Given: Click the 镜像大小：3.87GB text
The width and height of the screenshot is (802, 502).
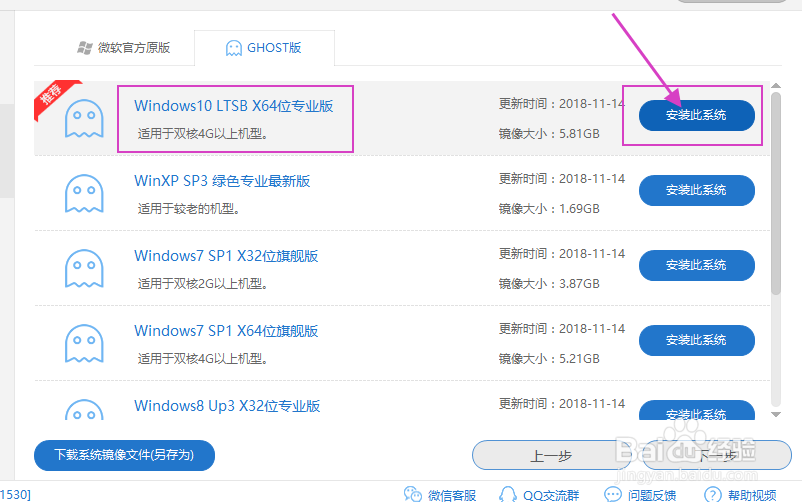Looking at the screenshot, I should click(549, 284).
